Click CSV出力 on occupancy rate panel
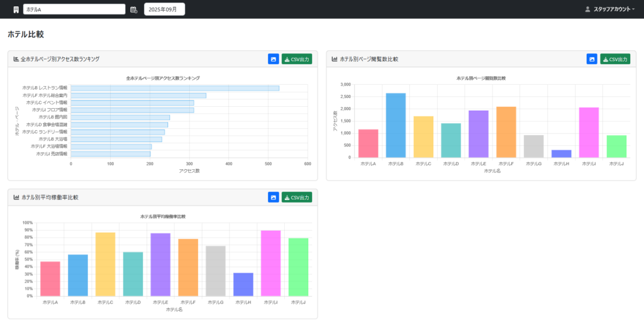 coord(297,197)
